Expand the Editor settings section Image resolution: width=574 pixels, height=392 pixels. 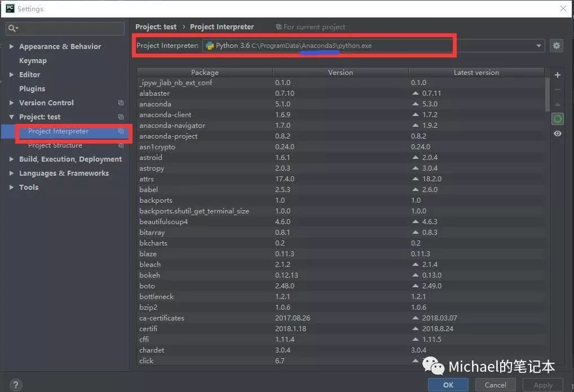[11, 74]
